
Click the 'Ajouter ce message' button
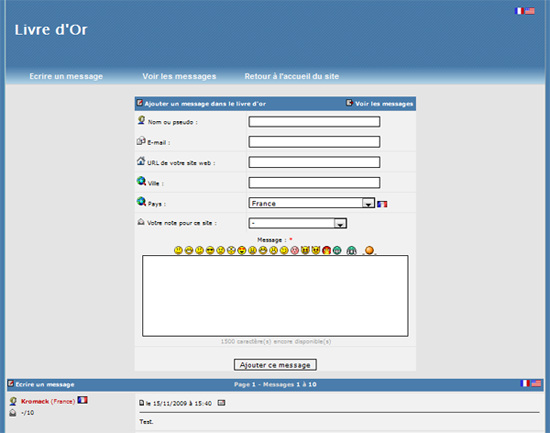click(275, 365)
